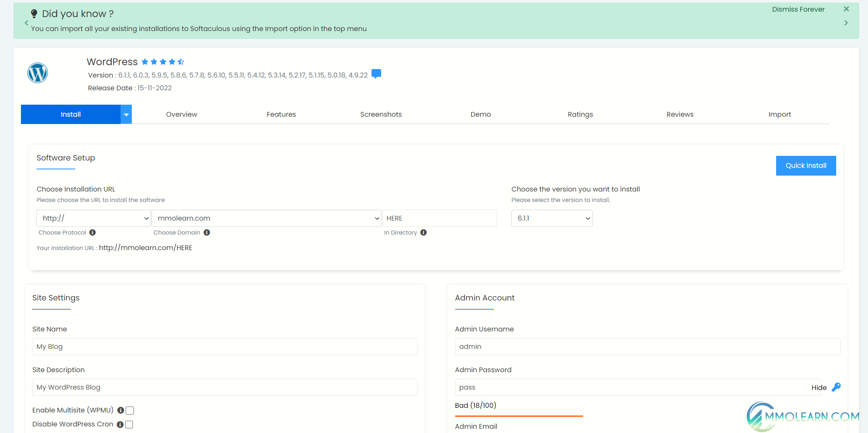Click the Quick Install button

(x=806, y=166)
